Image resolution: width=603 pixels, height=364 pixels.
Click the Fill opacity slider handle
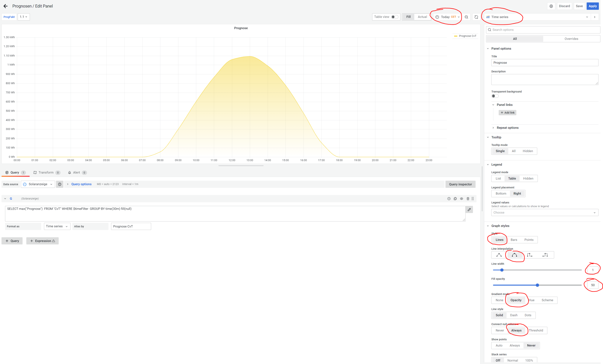point(537,285)
